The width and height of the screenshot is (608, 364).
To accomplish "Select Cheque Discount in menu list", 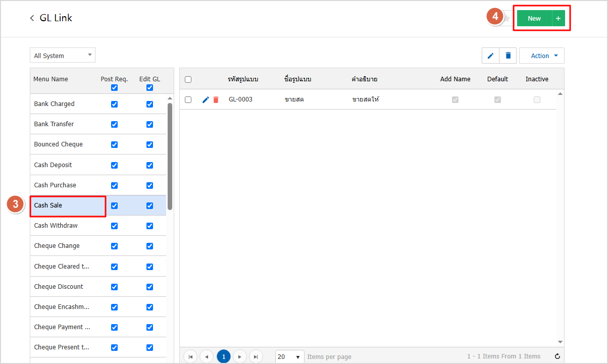I will pyautogui.click(x=59, y=287).
